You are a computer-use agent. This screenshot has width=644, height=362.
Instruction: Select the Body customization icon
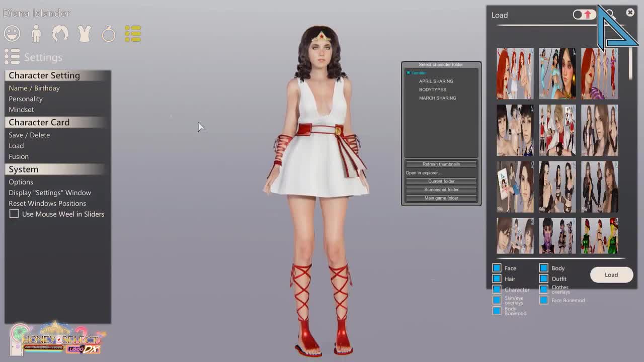tap(36, 33)
